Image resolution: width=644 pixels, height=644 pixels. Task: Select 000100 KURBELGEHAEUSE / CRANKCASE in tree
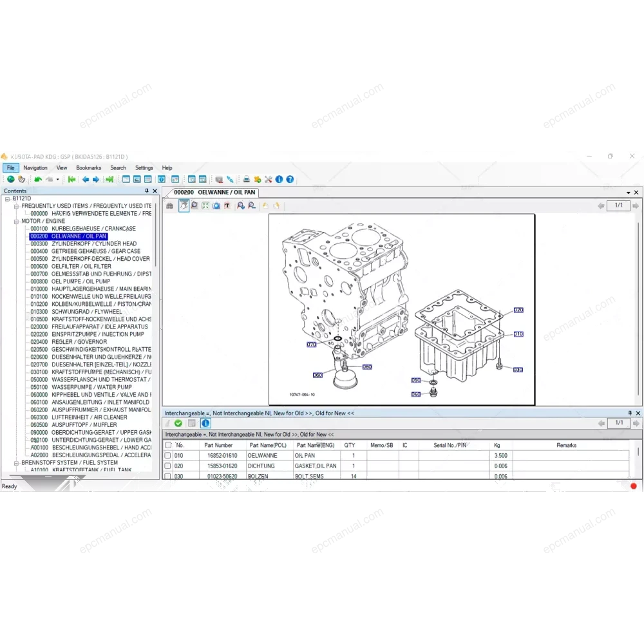tap(83, 229)
